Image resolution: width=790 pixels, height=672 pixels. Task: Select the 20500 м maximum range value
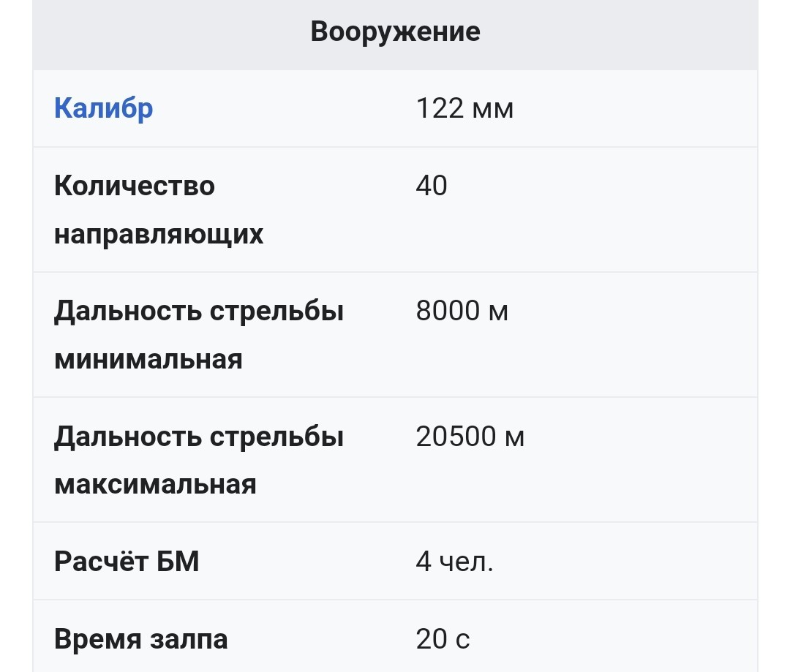(x=470, y=436)
